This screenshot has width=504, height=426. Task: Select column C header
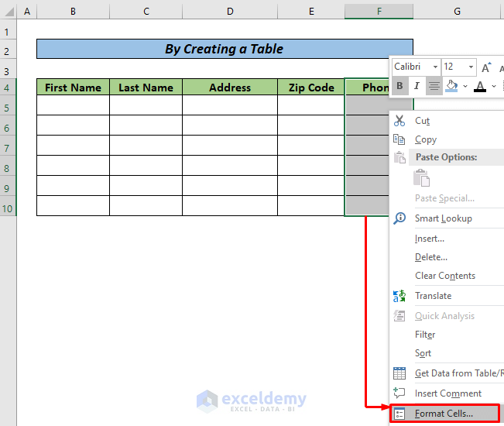(146, 12)
